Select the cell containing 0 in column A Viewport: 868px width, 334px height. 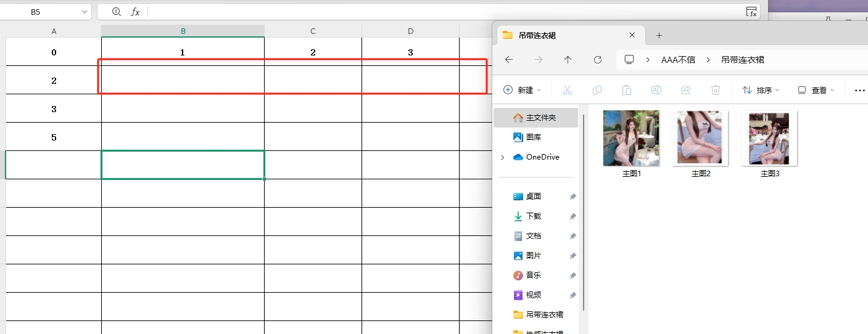[54, 52]
